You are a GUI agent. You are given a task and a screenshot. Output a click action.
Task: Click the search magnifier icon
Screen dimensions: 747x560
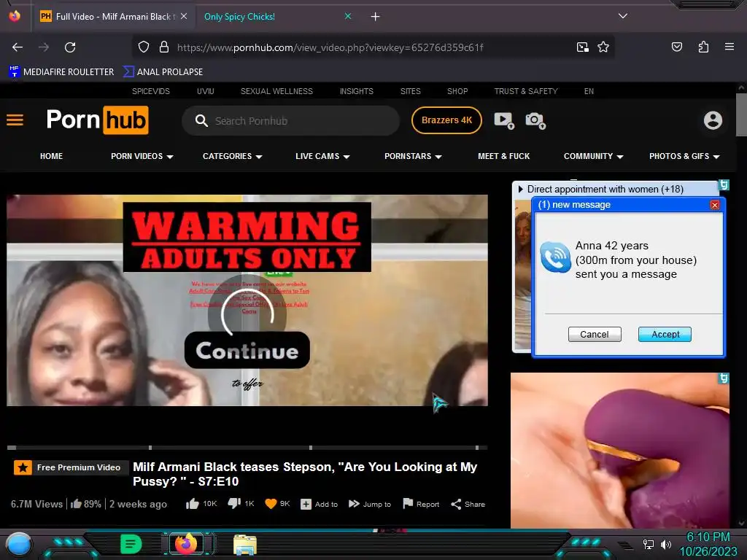201,121
